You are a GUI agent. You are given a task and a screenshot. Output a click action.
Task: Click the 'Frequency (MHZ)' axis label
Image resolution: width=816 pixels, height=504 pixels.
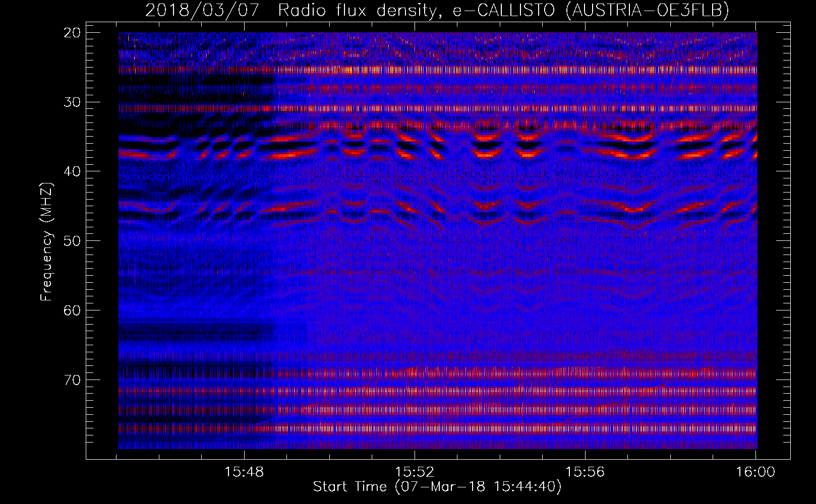coord(46,242)
